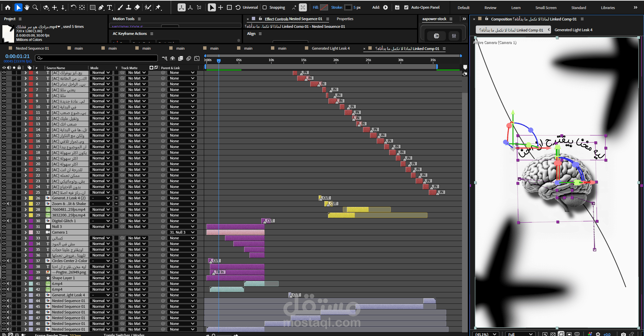This screenshot has width=644, height=336.
Task: Open the Project panel menu icon
Action: [x=20, y=19]
